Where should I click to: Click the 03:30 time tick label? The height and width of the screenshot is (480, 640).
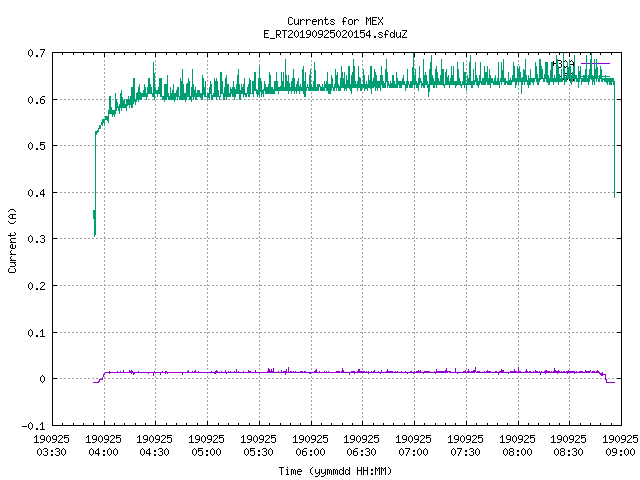click(51, 452)
